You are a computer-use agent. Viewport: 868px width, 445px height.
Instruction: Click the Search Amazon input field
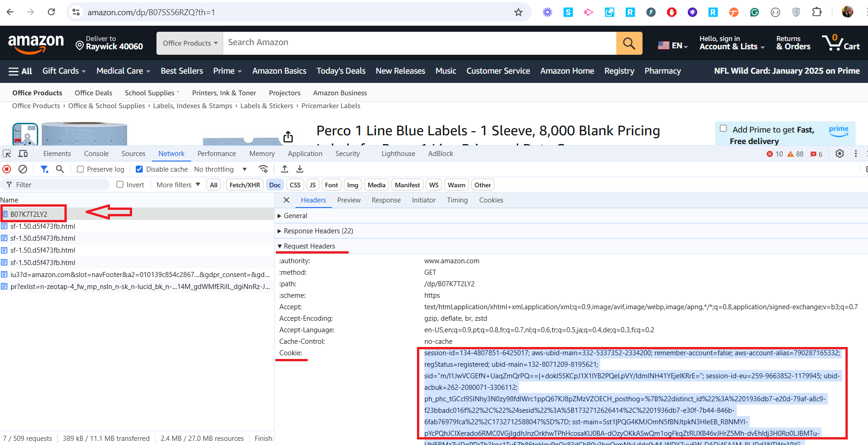(420, 43)
